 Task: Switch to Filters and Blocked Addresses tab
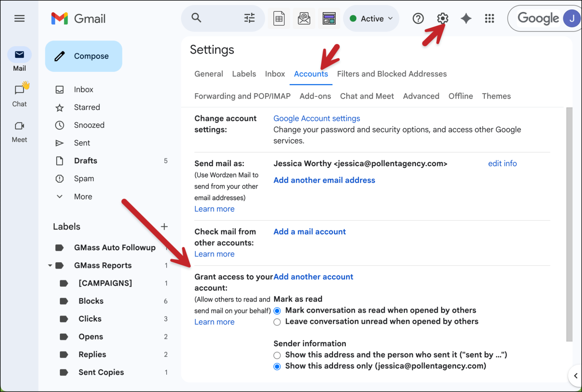click(392, 74)
